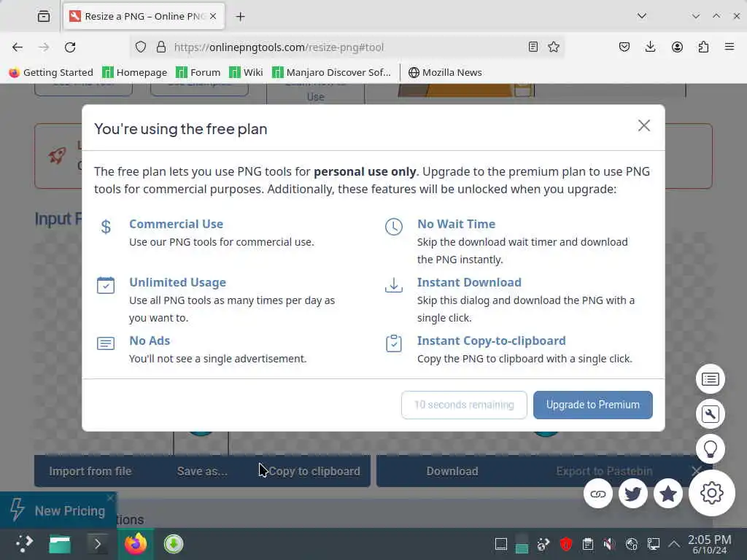Open Wiki bookmark
Image resolution: width=747 pixels, height=560 pixels.
246,72
